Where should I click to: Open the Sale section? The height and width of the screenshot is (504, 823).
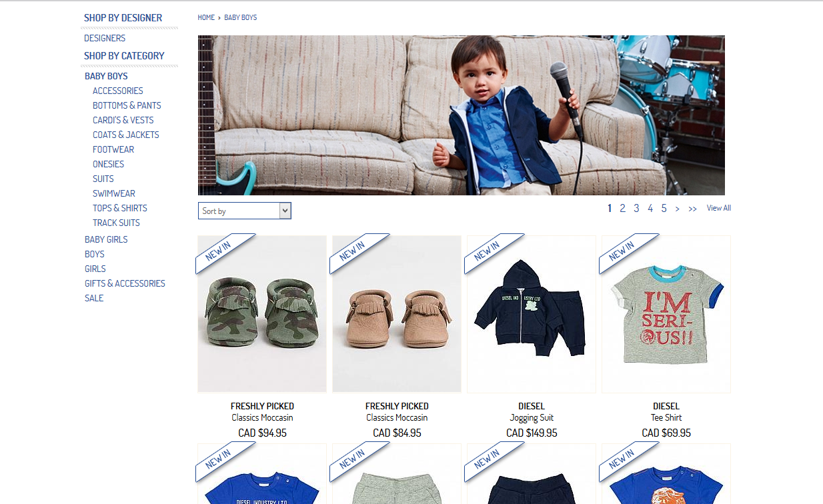point(94,298)
